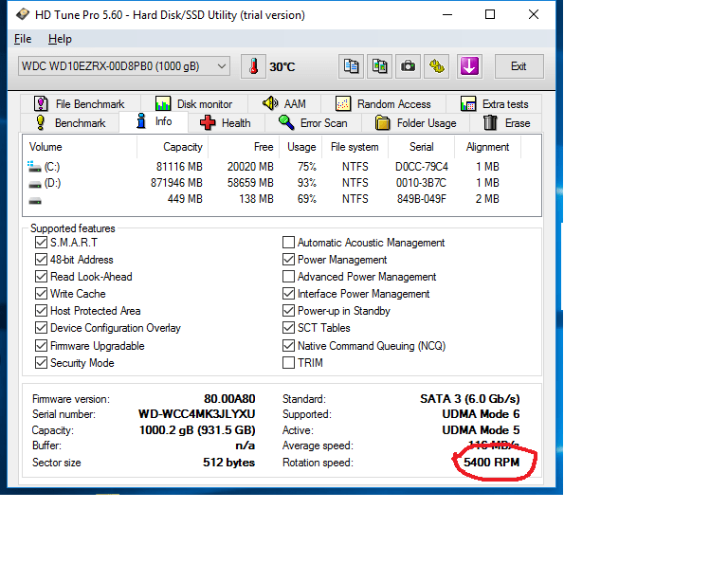Toggle the Power-up in Standby checkbox
This screenshot has height=582, width=728.
[x=288, y=311]
